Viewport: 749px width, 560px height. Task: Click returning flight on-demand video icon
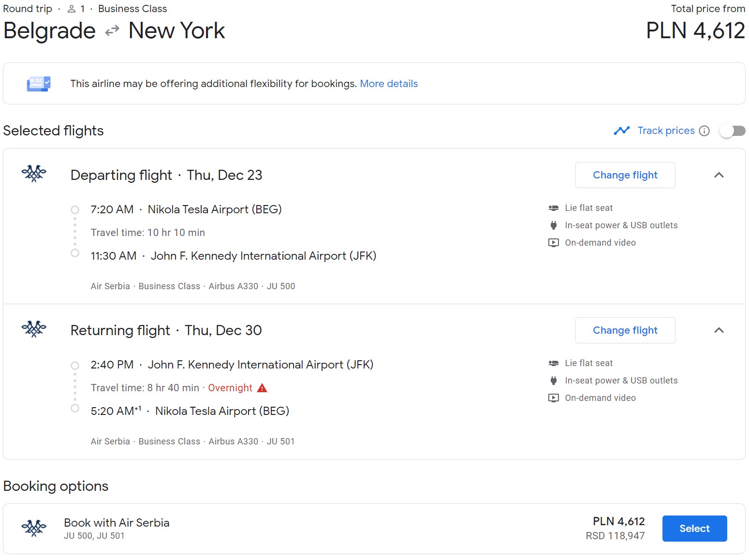click(554, 398)
